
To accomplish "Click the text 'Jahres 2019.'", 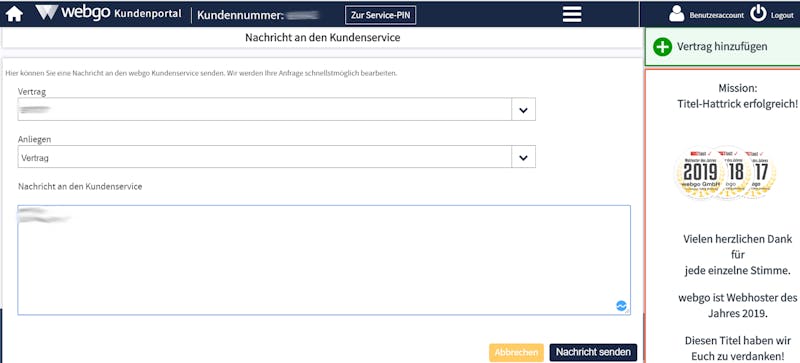I will pyautogui.click(x=737, y=313).
